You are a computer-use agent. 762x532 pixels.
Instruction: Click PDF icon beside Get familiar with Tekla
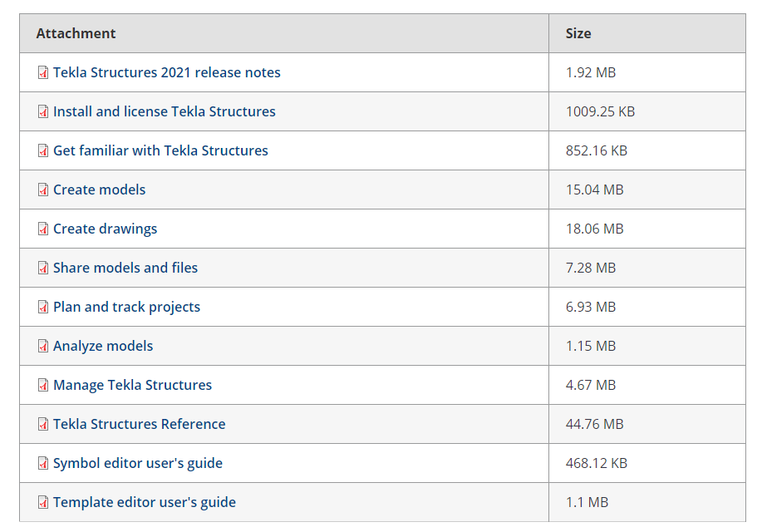tap(43, 150)
